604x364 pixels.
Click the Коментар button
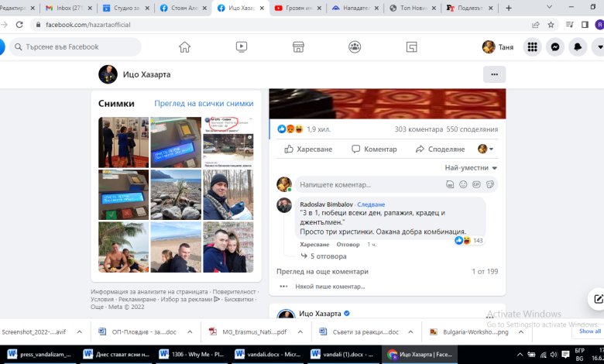pyautogui.click(x=374, y=149)
